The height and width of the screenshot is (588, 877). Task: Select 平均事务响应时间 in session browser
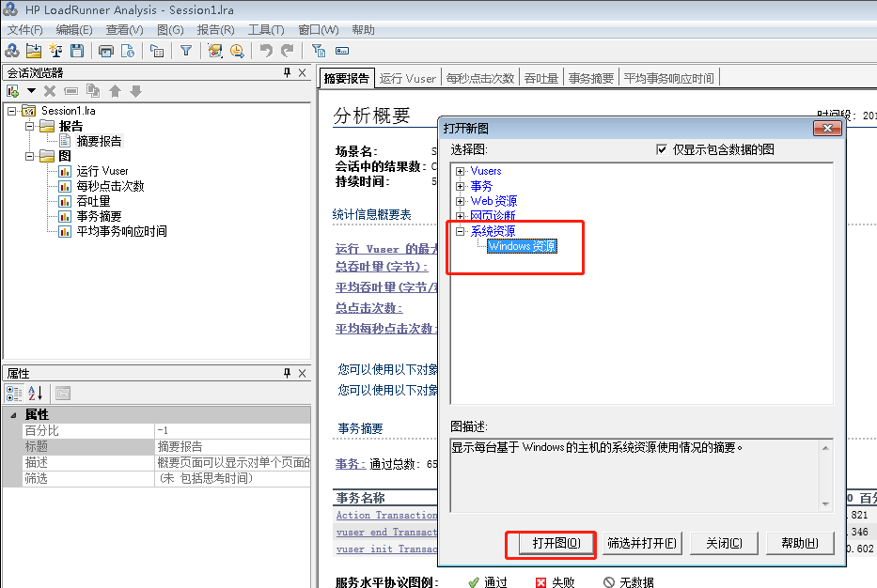point(121,231)
